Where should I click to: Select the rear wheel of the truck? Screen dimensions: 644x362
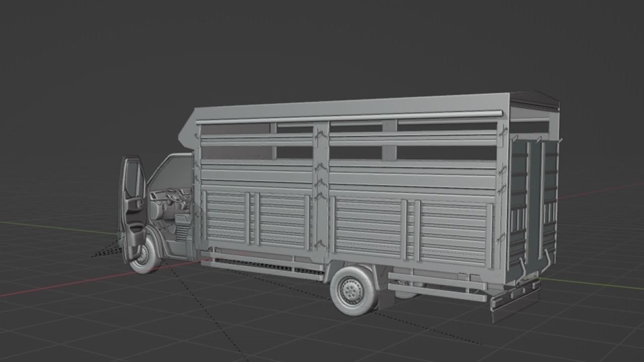pyautogui.click(x=351, y=292)
